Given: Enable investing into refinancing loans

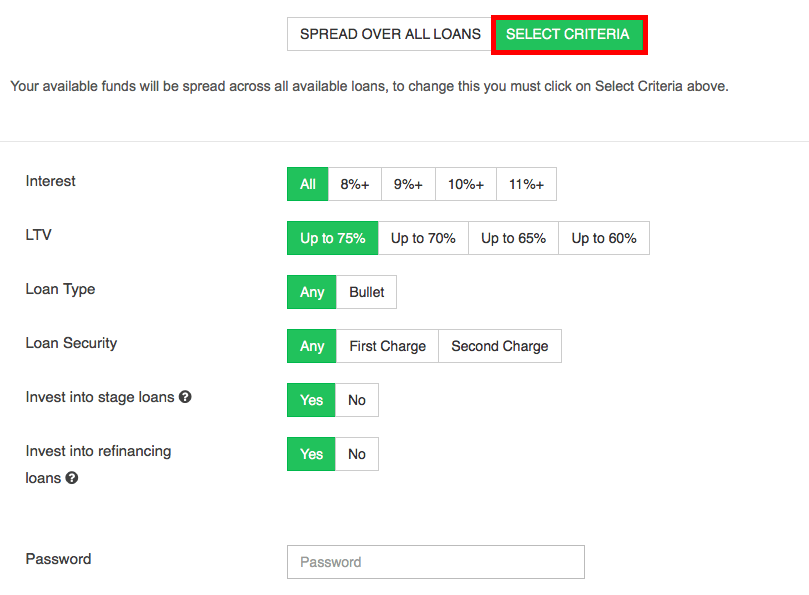Looking at the screenshot, I should [312, 454].
